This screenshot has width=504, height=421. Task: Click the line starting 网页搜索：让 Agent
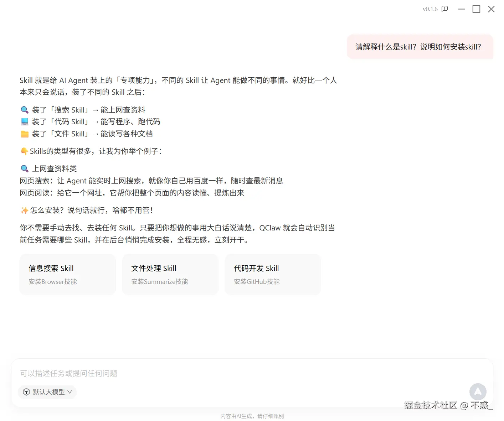point(151,181)
